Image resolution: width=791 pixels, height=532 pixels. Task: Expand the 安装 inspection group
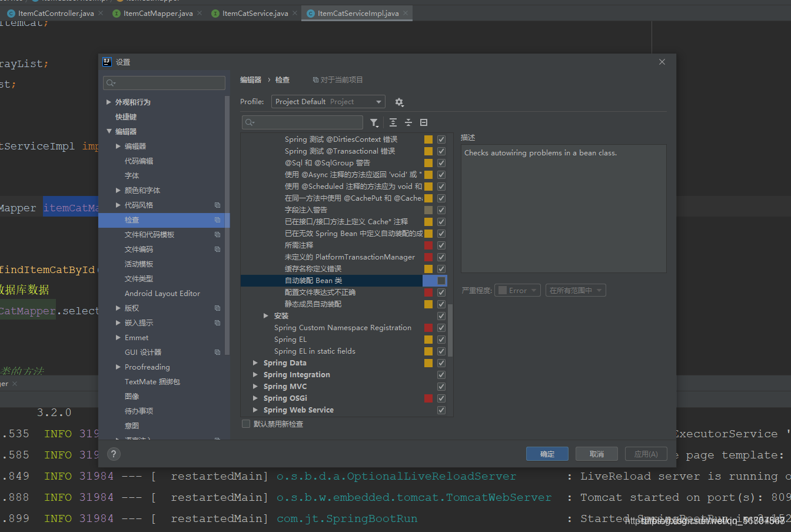pyautogui.click(x=266, y=316)
